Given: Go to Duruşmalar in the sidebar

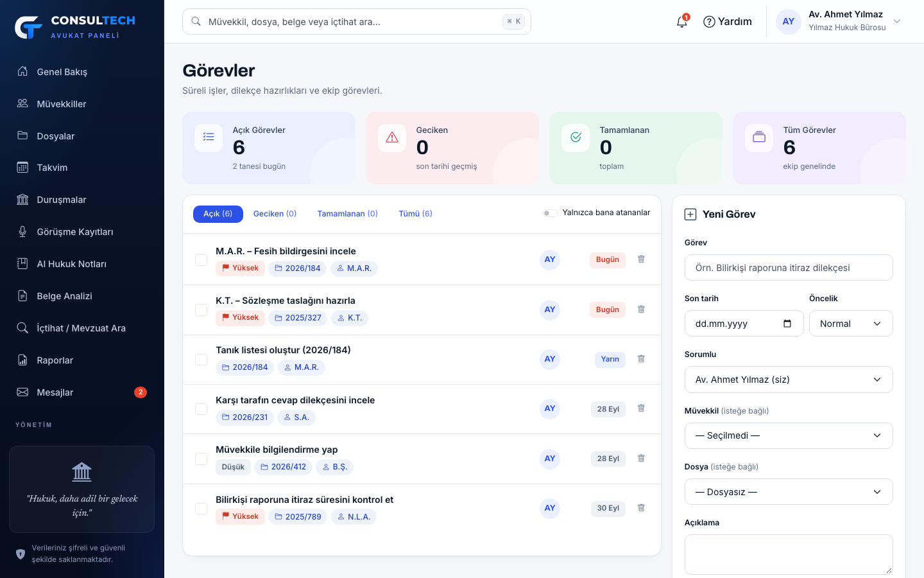Looking at the screenshot, I should (82, 200).
